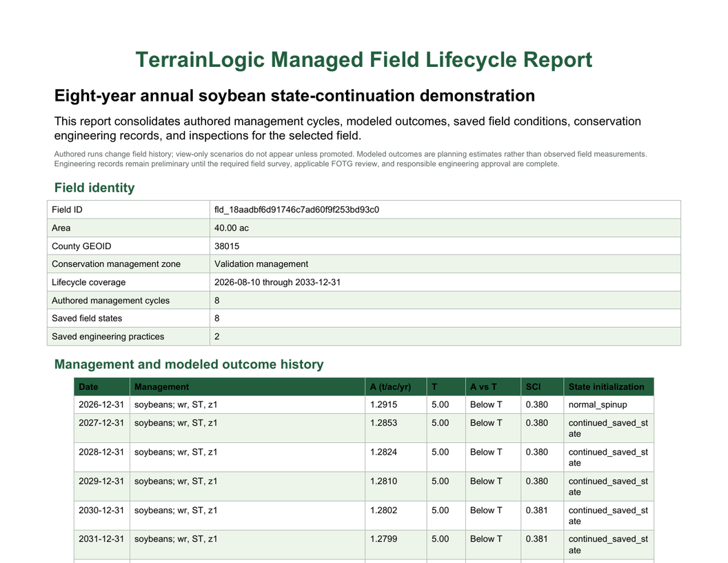Select the date cell 2026-12-31

click(x=101, y=404)
